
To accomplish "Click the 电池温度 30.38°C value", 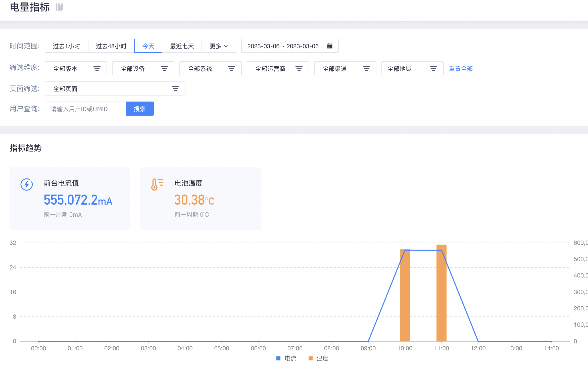I will (194, 200).
